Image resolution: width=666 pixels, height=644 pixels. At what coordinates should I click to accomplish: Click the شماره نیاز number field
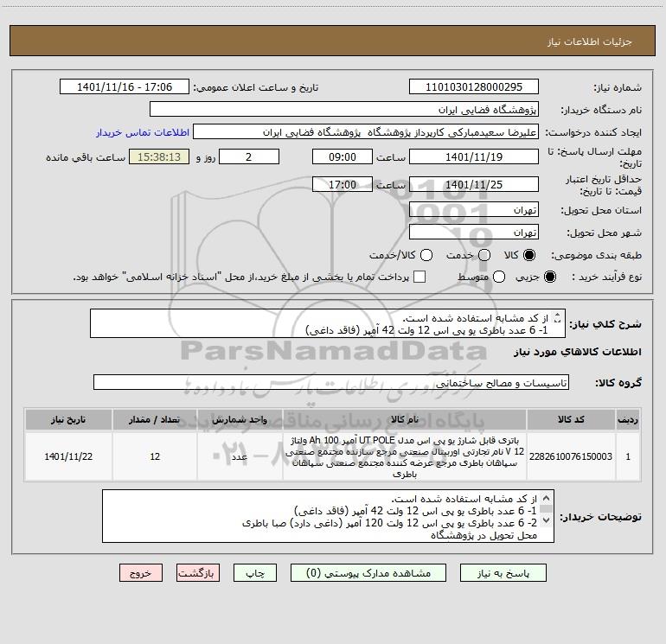click(474, 87)
